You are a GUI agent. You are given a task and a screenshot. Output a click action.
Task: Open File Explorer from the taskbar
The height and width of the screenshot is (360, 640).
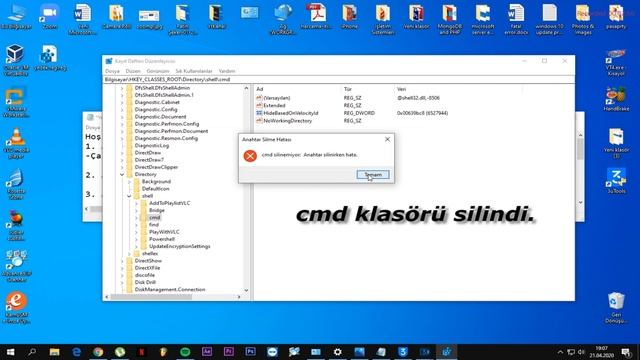coord(54,352)
